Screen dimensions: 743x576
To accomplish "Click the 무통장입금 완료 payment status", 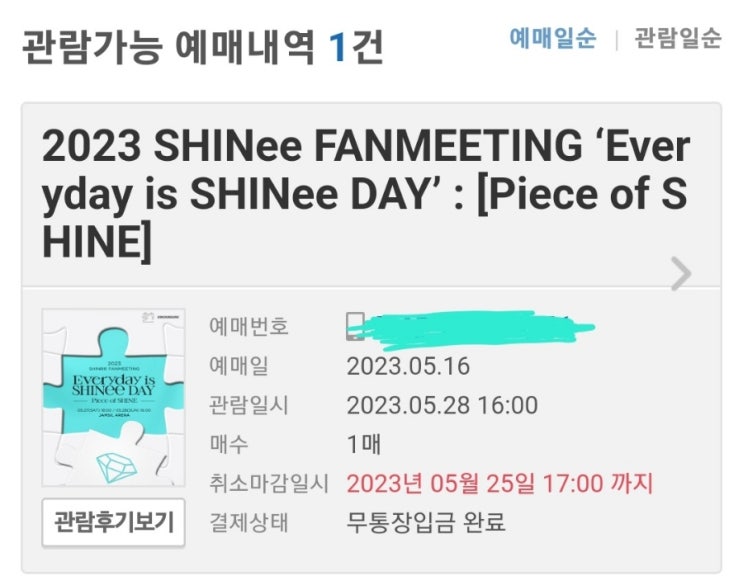I will click(426, 522).
